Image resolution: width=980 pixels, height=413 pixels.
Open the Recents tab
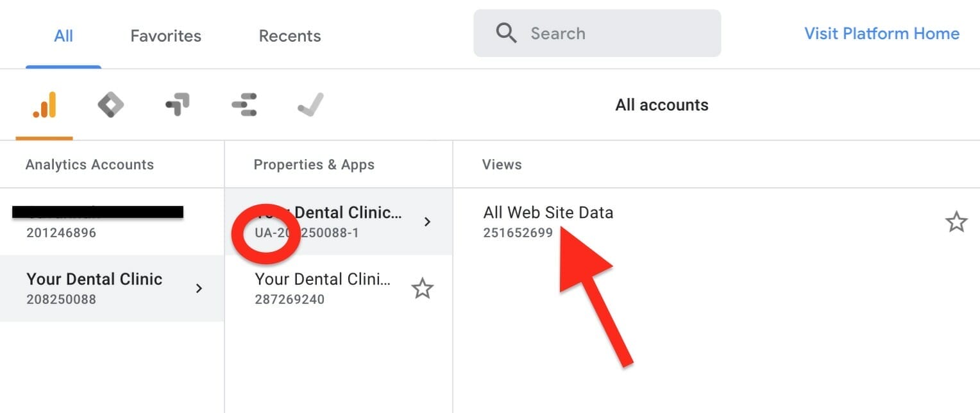[x=290, y=35]
